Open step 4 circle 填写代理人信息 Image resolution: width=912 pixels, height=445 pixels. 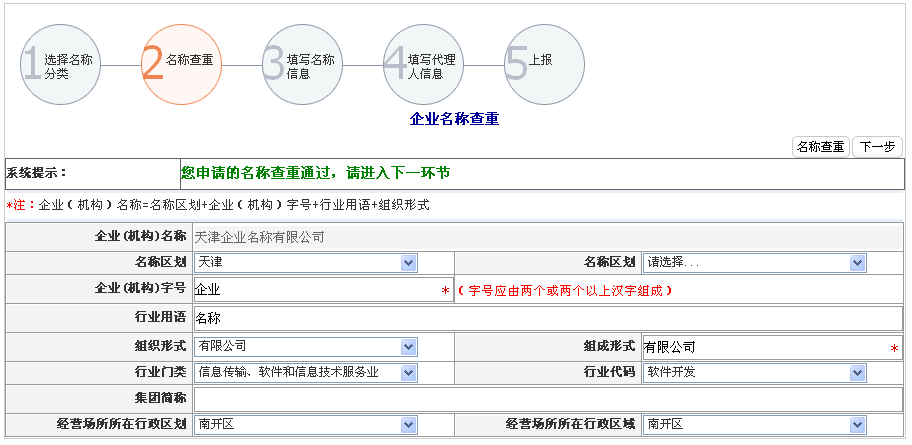coord(424,66)
